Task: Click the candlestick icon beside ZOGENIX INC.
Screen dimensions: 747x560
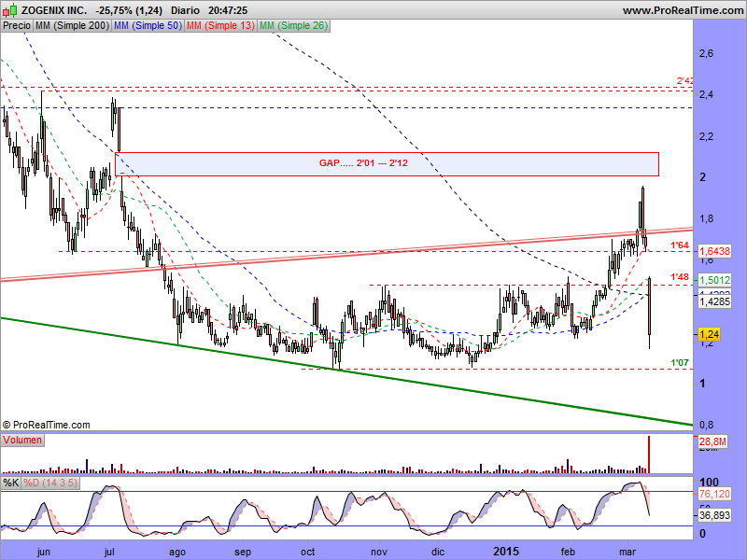Action: point(9,9)
